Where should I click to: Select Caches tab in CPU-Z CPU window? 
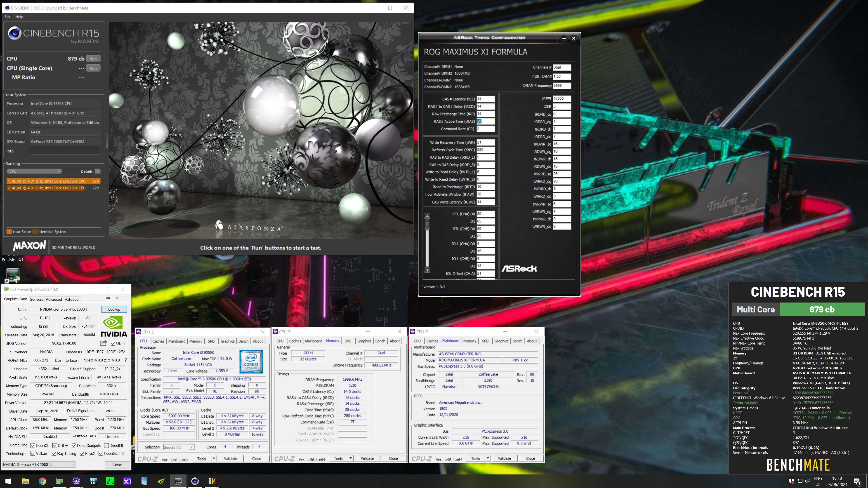point(158,341)
